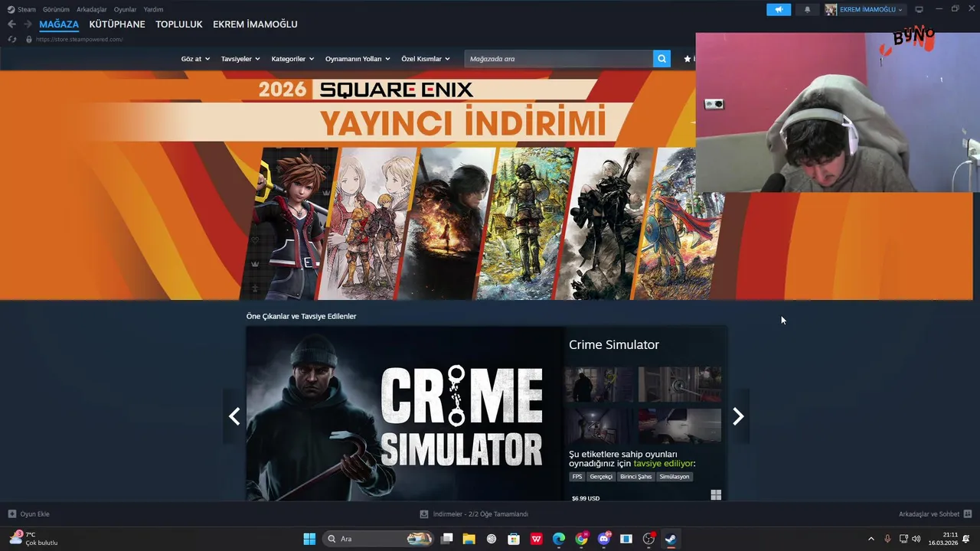Screen dimensions: 980x551
Task: Click the $6.99 USD price label
Action: 586,498
